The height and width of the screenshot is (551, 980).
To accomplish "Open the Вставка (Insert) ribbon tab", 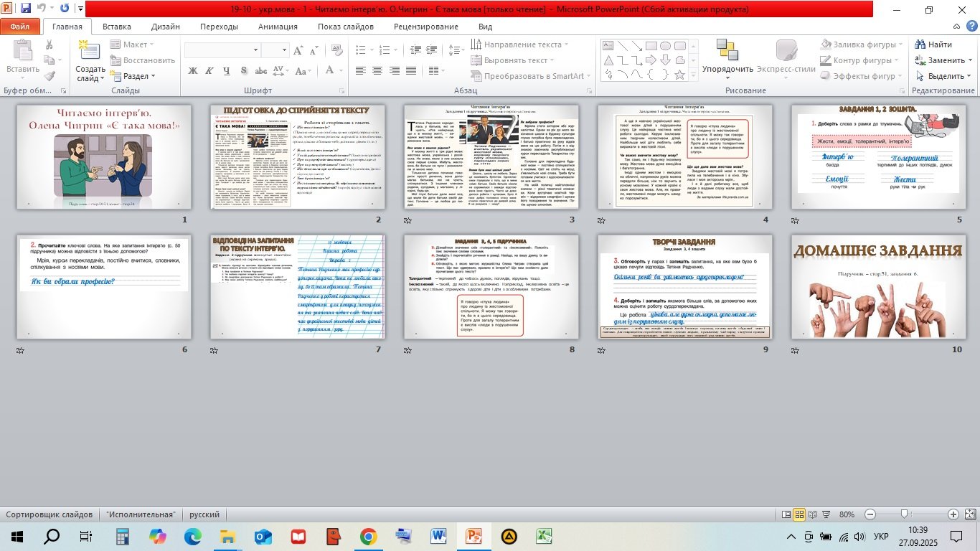I will [x=116, y=27].
